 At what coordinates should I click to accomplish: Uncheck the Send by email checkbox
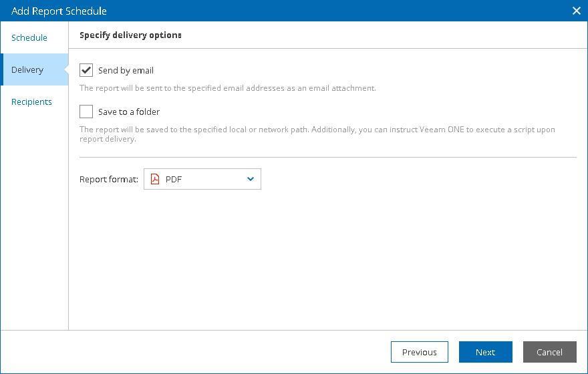(86, 70)
